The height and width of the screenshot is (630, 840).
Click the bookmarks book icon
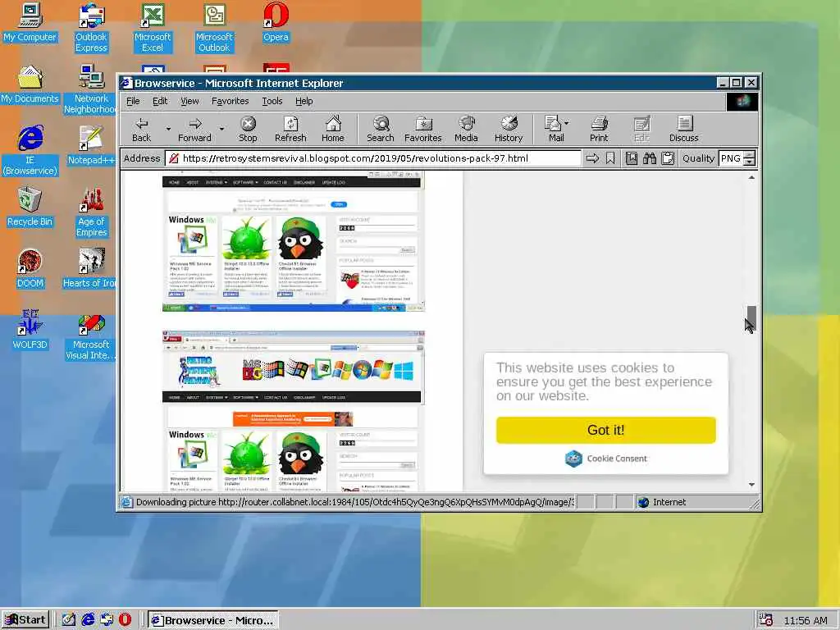632,158
